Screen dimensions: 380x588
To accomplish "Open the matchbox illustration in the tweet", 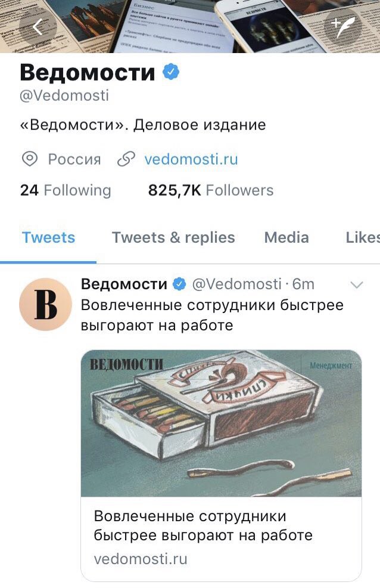I will point(221,423).
